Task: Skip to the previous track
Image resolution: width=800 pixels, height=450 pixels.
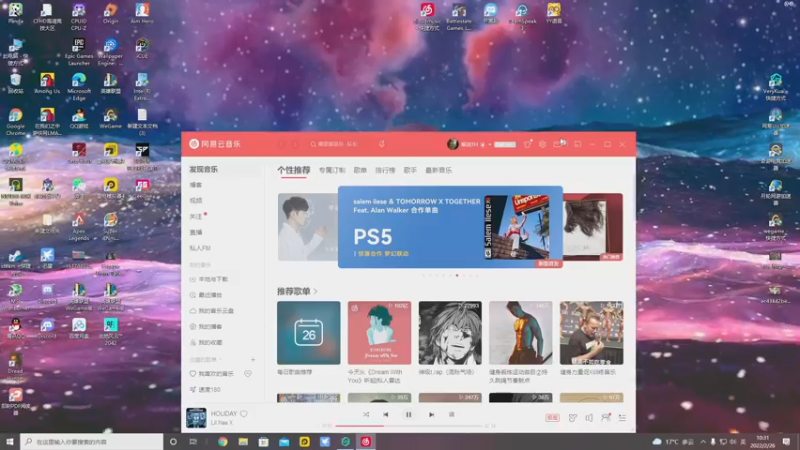Action: (x=386, y=415)
